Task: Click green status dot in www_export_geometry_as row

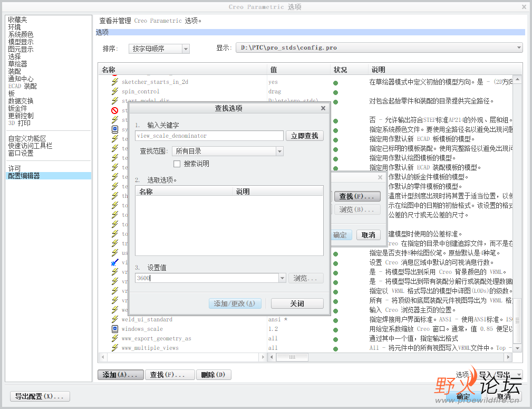Action: point(335,339)
